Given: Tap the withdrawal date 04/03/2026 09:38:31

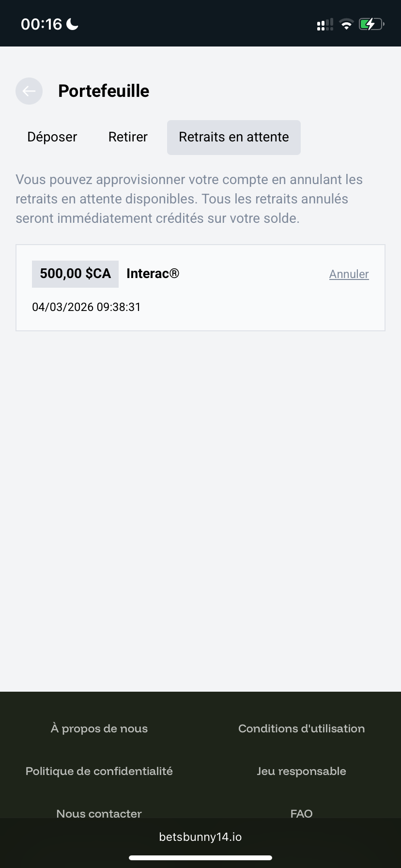Looking at the screenshot, I should pos(86,307).
